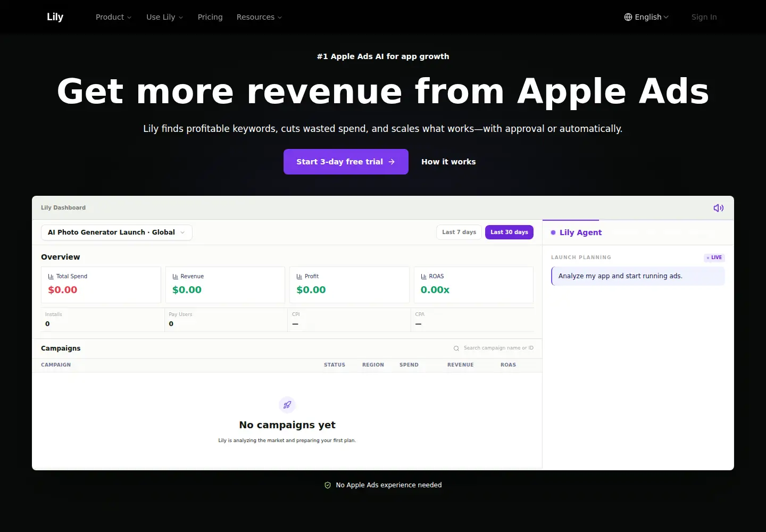Expand the Resources menu

[259, 17]
